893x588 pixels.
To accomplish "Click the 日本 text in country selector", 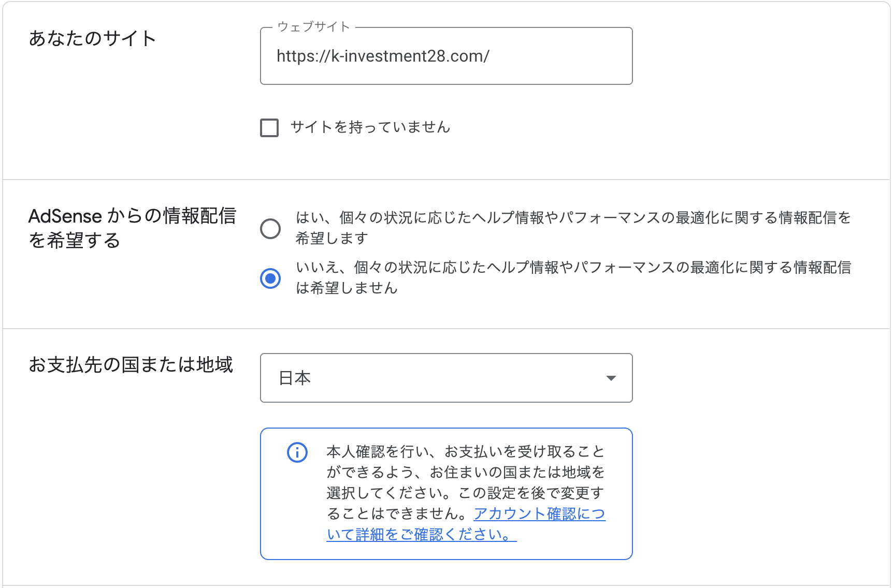I will 295,378.
